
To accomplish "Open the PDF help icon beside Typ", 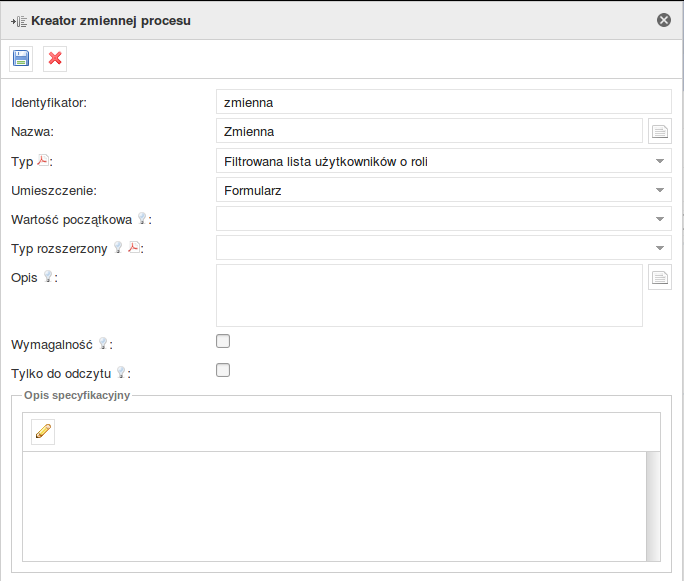I will [x=43, y=160].
